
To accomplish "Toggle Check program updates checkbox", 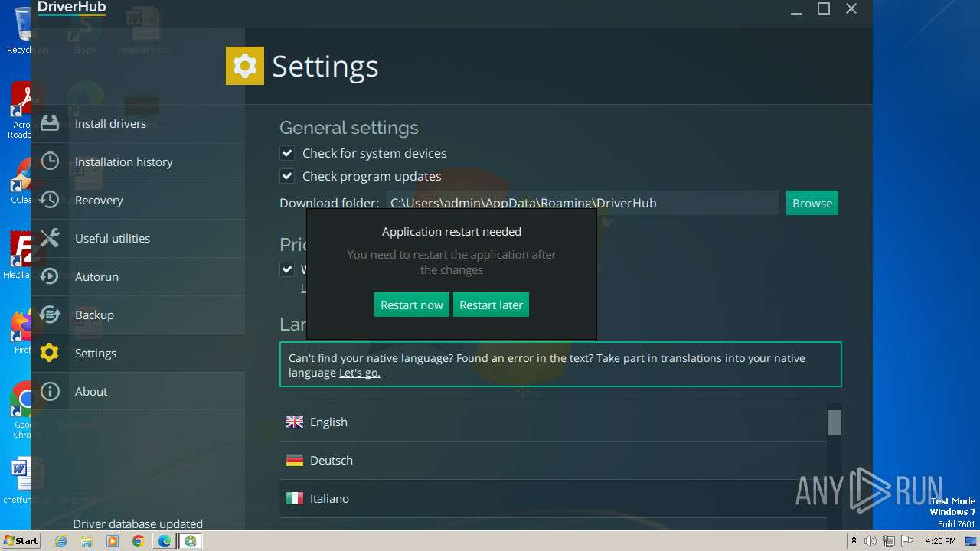I will point(287,176).
